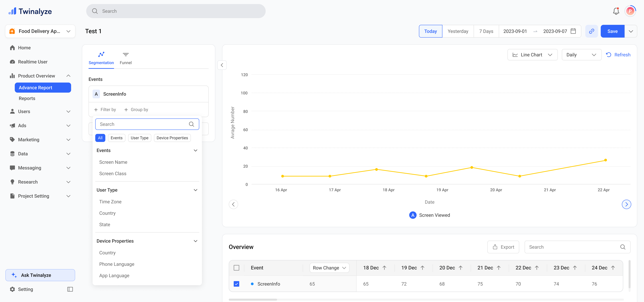Copy report link with chain icon
Viewport: 644px width, 302px height.
[592, 31]
